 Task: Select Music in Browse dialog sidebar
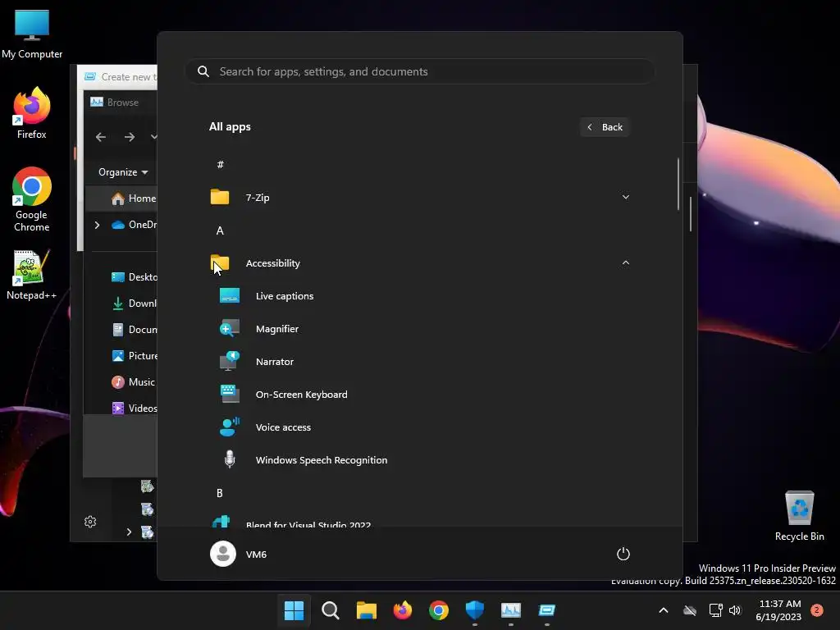pyautogui.click(x=133, y=382)
